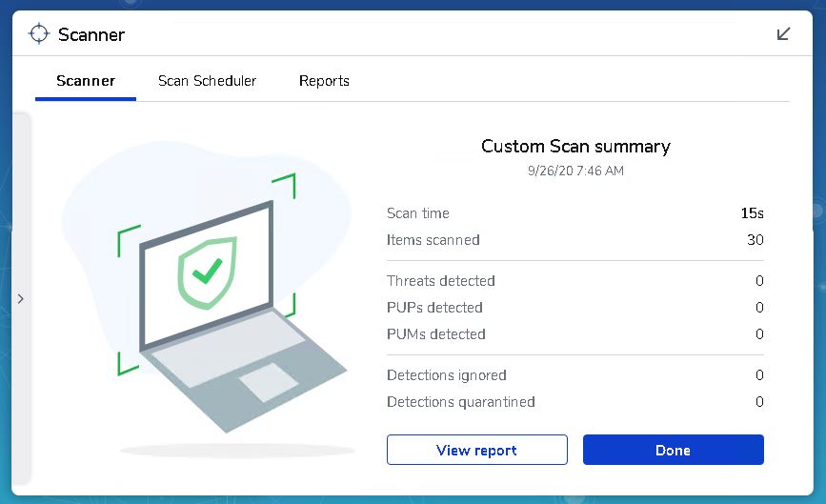
Task: Click the Scanner crosshair icon in header
Action: click(38, 34)
